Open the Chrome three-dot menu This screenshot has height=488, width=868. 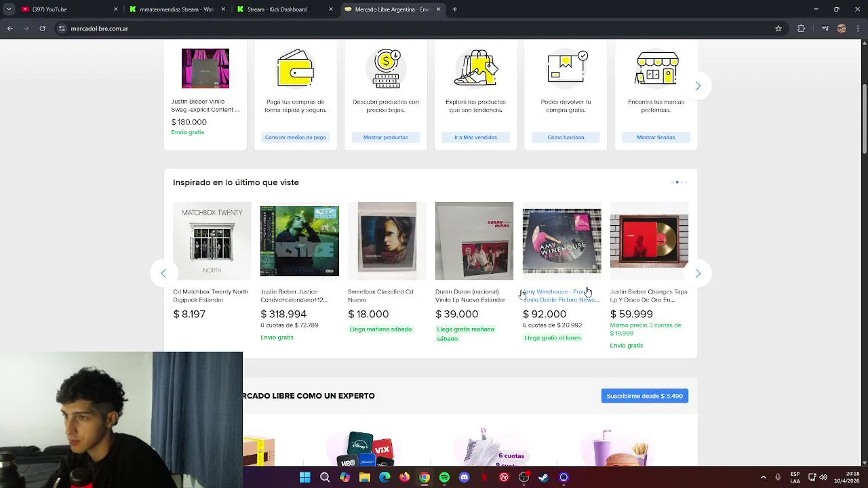pos(858,28)
